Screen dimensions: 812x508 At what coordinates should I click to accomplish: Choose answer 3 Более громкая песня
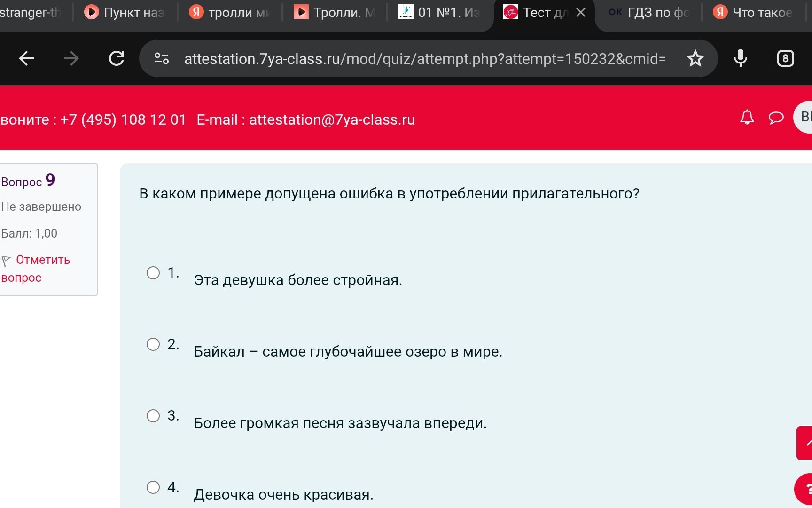[x=153, y=416]
